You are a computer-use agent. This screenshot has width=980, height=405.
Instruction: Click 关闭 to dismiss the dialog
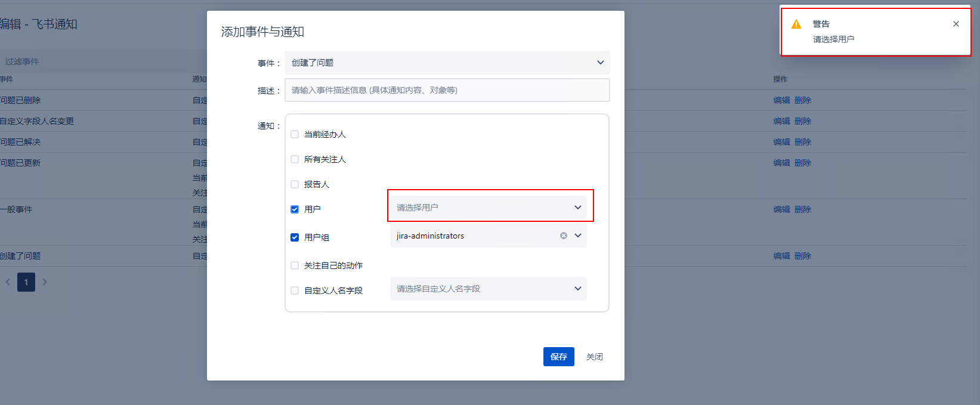(594, 357)
